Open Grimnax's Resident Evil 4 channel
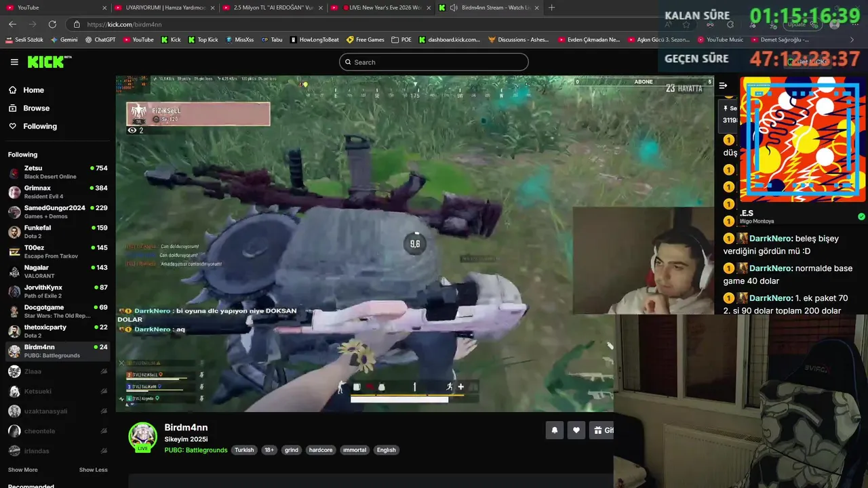868x488 pixels. pos(58,192)
